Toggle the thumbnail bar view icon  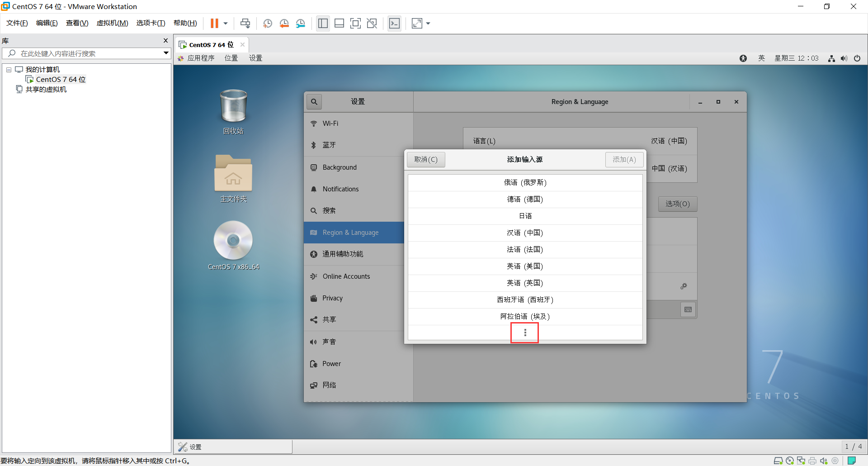click(x=339, y=24)
